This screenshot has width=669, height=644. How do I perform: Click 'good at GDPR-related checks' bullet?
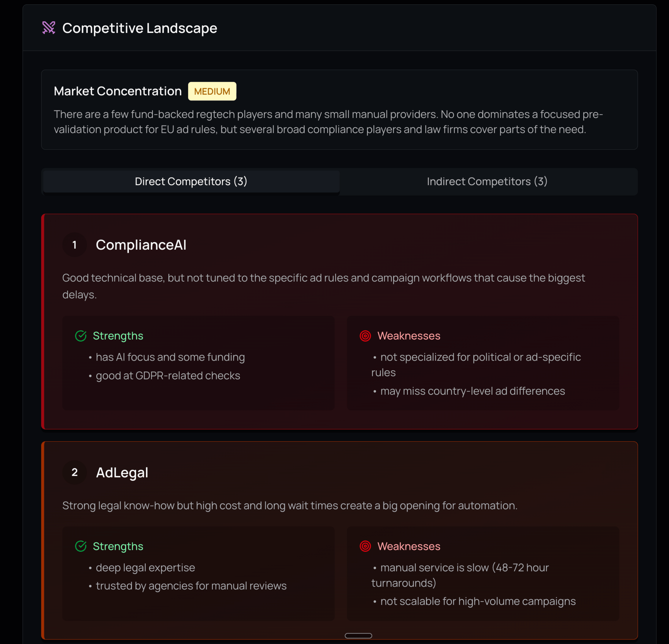pos(168,376)
